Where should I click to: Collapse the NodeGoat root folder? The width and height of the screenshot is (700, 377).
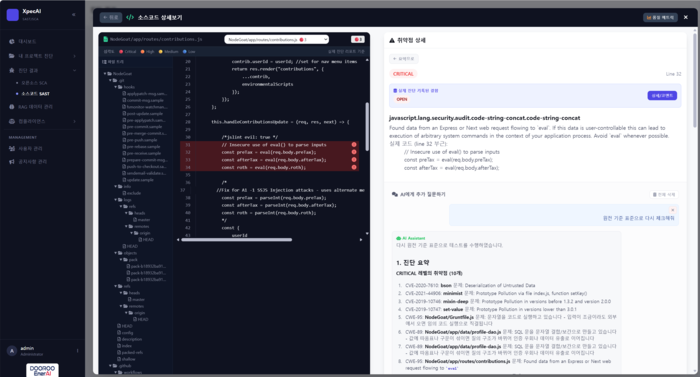click(105, 74)
